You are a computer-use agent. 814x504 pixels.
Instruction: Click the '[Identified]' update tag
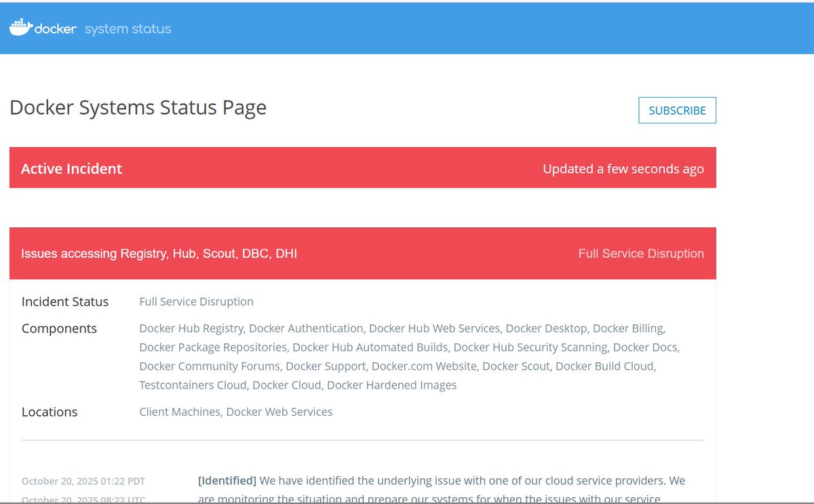pyautogui.click(x=227, y=481)
